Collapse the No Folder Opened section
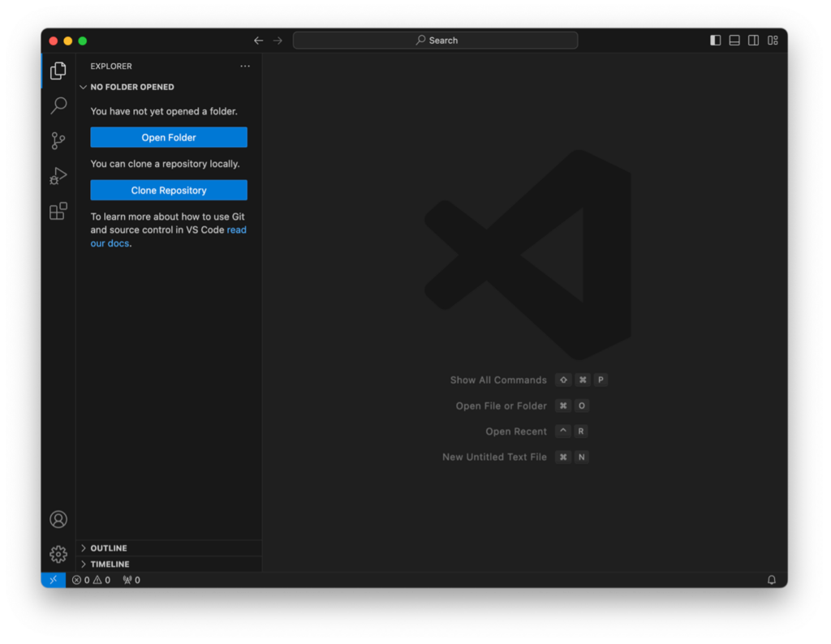The image size is (831, 644). coord(169,87)
